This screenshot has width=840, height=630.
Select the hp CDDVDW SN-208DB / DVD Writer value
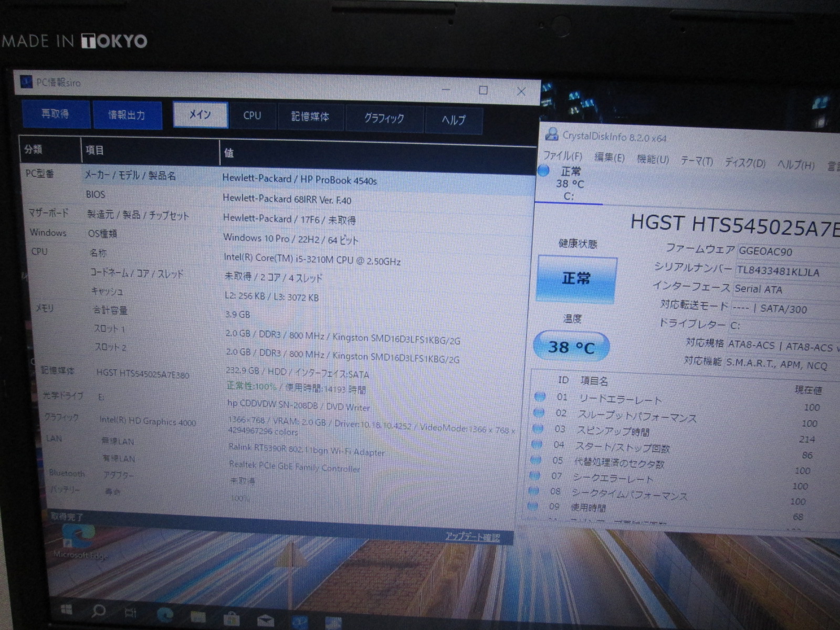coord(298,405)
